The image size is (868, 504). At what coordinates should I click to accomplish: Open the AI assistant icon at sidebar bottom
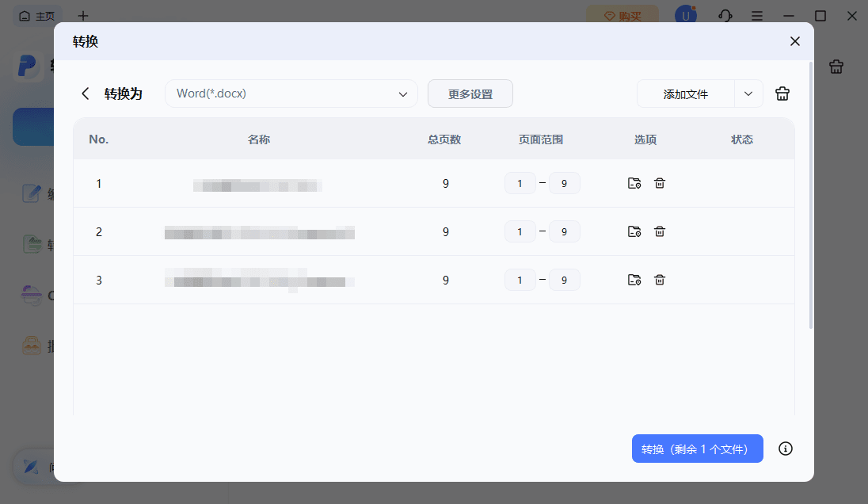coord(31,467)
